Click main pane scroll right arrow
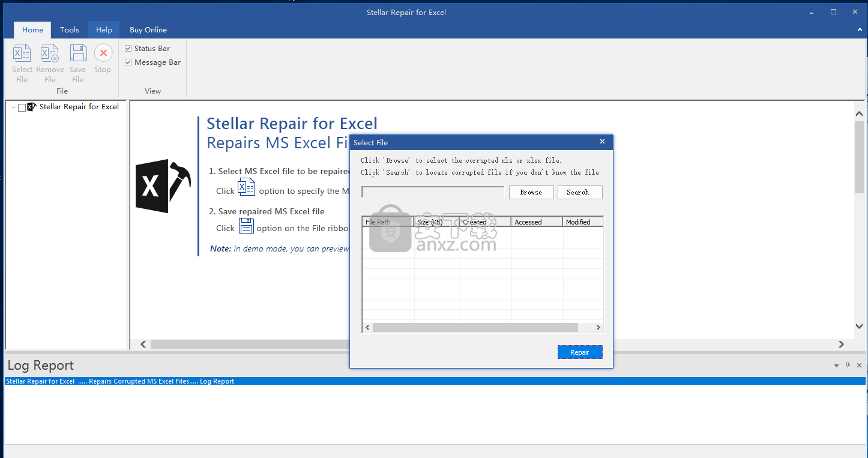This screenshot has height=458, width=868. pyautogui.click(x=841, y=344)
